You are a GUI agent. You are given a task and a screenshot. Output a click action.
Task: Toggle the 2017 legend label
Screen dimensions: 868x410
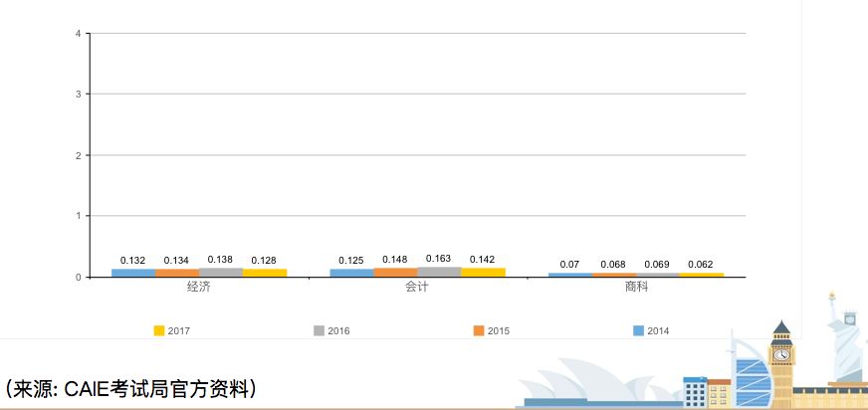[179, 331]
